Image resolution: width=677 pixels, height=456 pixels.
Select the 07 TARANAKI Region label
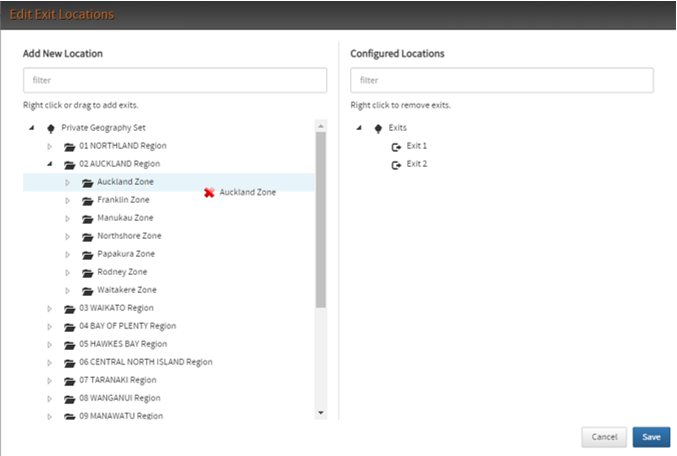(118, 380)
